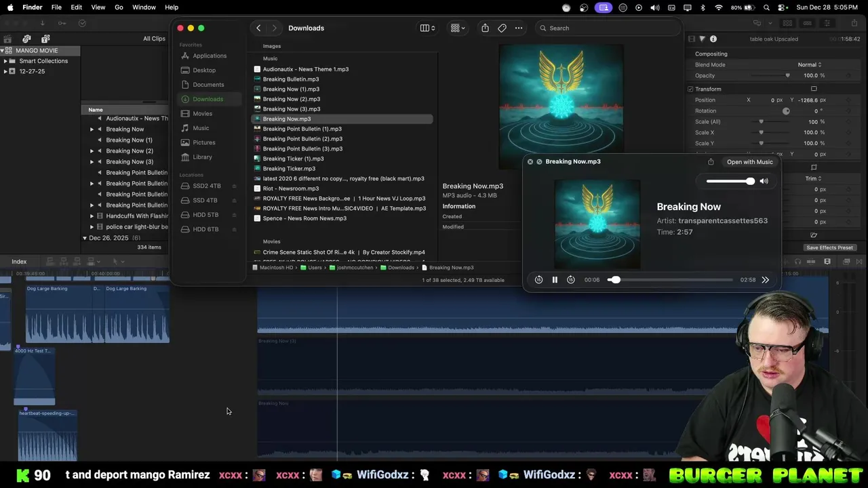Close the Breaking Now.mp3 preview panel
The width and height of the screenshot is (868, 488).
point(530,162)
